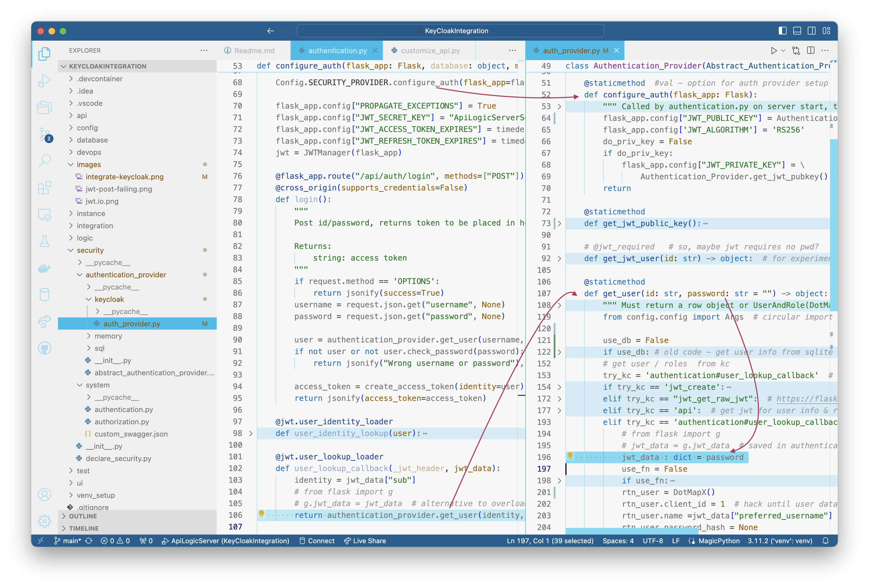869x588 pixels.
Task: Unfold user_identity_lookup at line 98
Action: [251, 433]
